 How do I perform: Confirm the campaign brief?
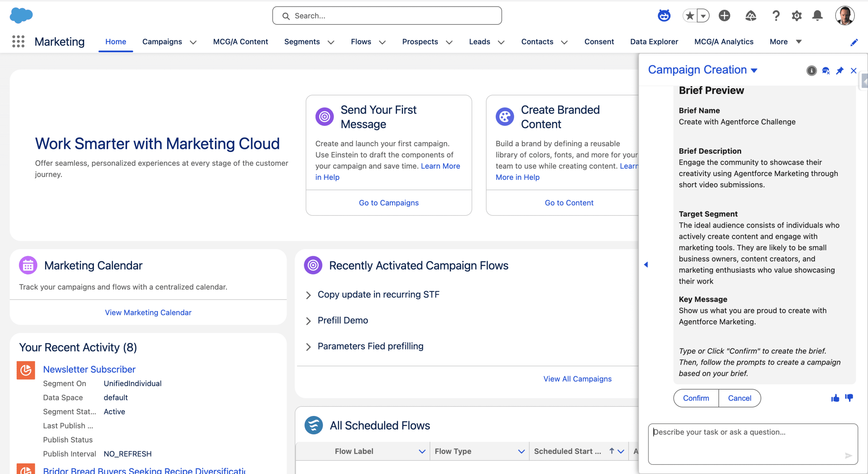pyautogui.click(x=696, y=398)
